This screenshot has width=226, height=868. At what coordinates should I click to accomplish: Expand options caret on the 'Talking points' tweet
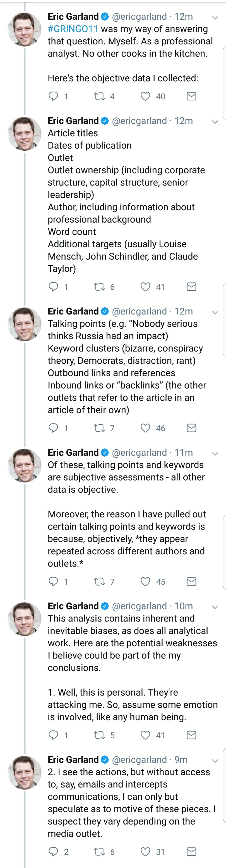[x=215, y=312]
